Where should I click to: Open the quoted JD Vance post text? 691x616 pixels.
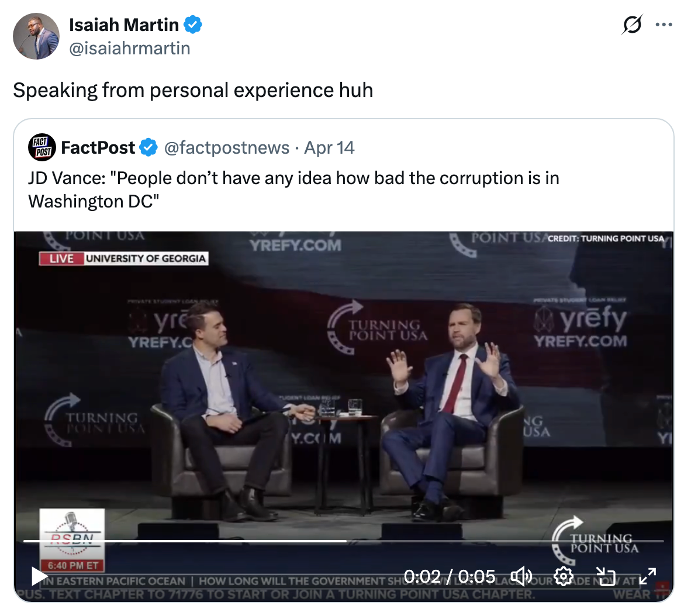click(x=293, y=189)
